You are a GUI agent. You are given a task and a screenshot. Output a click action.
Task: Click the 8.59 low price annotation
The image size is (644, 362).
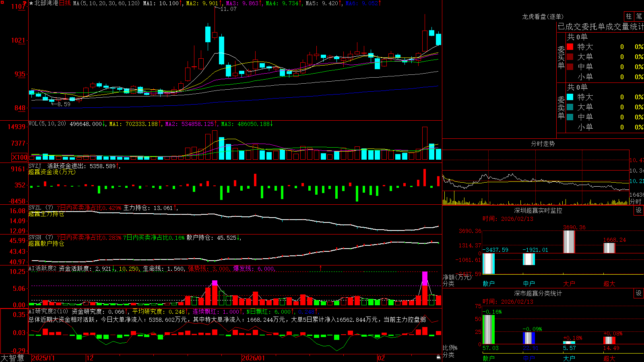pyautogui.click(x=64, y=104)
